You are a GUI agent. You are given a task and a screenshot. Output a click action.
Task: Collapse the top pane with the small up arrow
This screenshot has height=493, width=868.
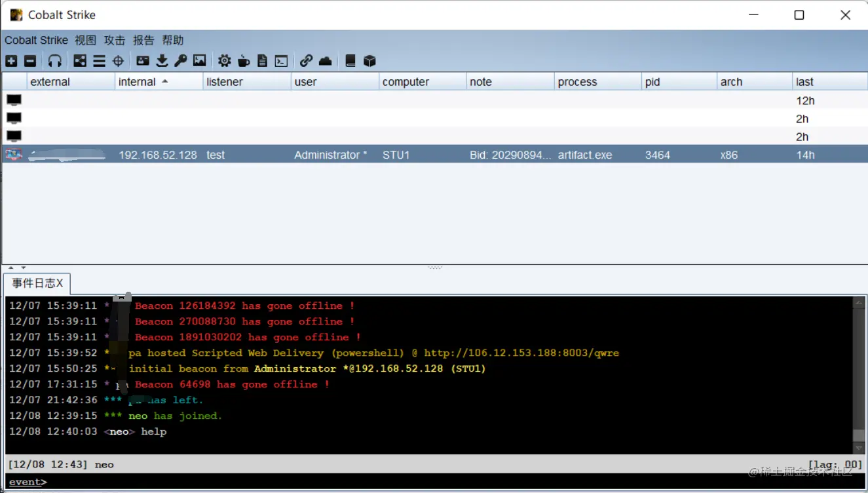11,267
